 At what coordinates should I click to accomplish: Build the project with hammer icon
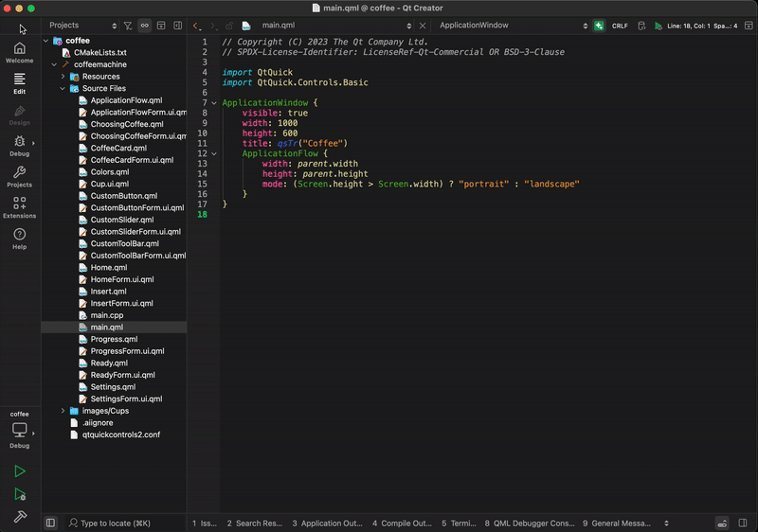point(20,517)
